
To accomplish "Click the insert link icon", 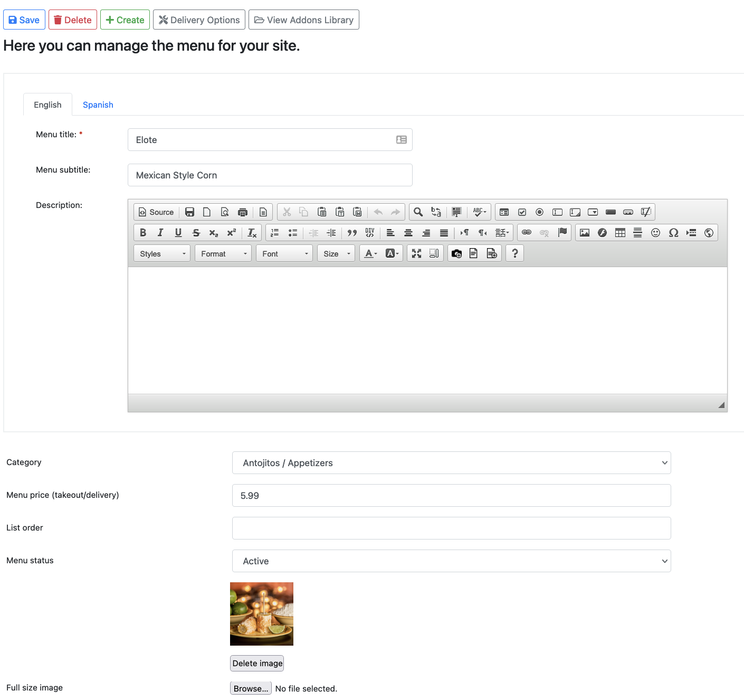I will [x=527, y=233].
